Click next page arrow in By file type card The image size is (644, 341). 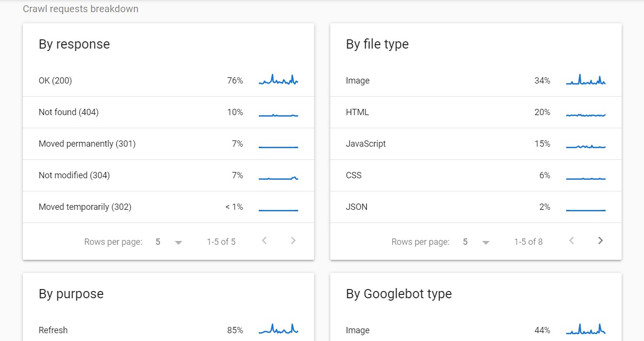600,240
